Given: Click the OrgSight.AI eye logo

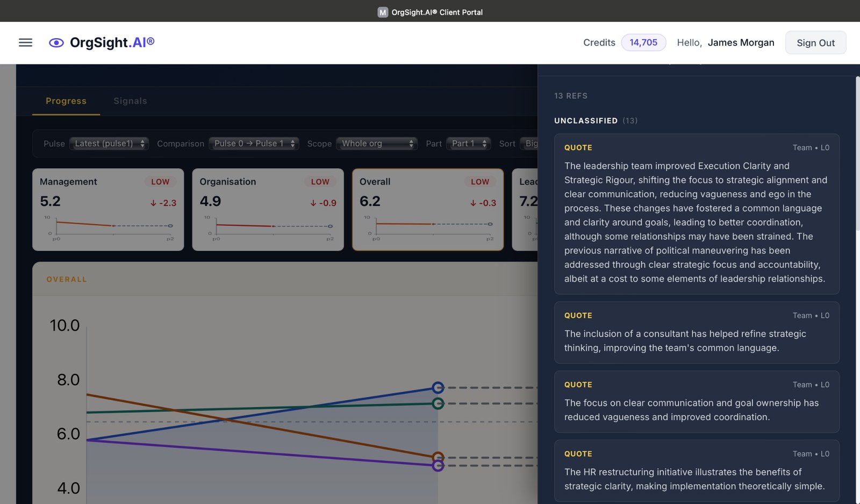Looking at the screenshot, I should coord(56,43).
